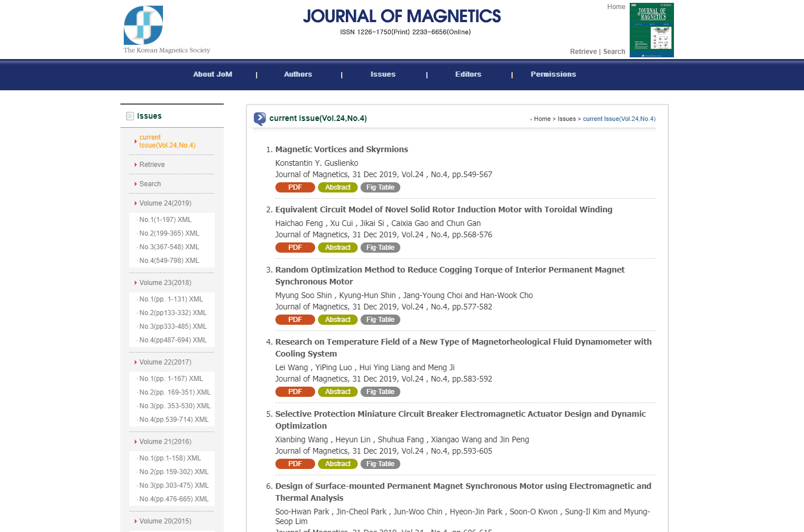This screenshot has width=804, height=532.
Task: Click Issues in the breadcrumb trail
Action: tap(566, 119)
